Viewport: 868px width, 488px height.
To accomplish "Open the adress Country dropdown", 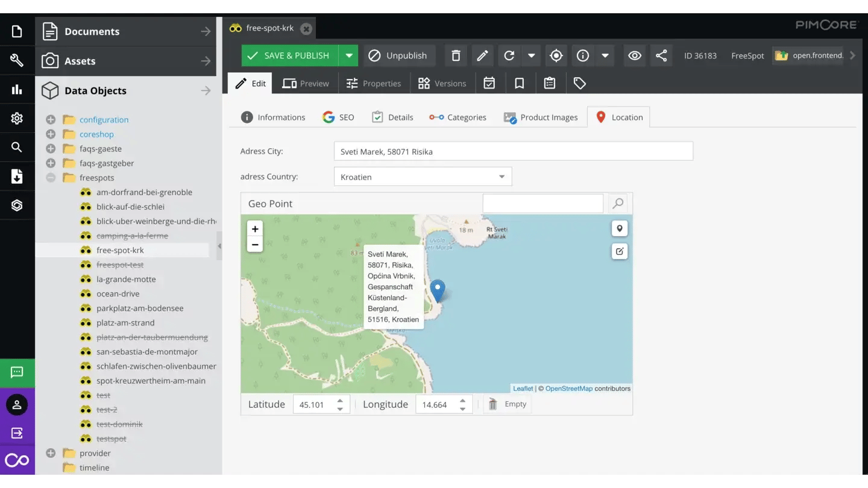I will [x=501, y=176].
